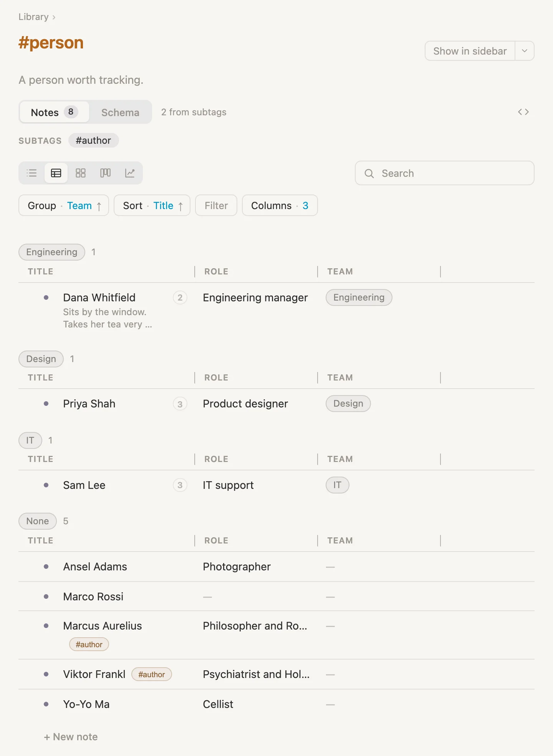Collapse the None group header
Viewport: 553px width, 756px height.
point(38,521)
